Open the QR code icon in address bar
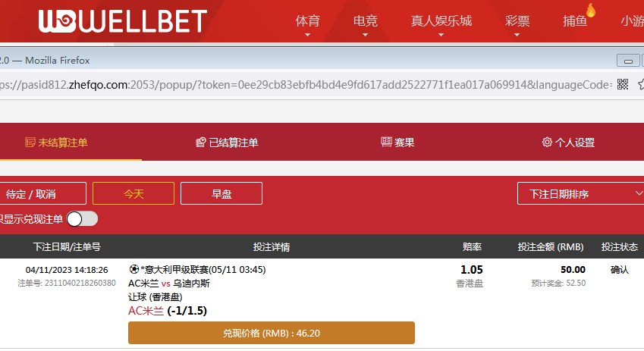This screenshot has width=644, height=351. pyautogui.click(x=623, y=85)
